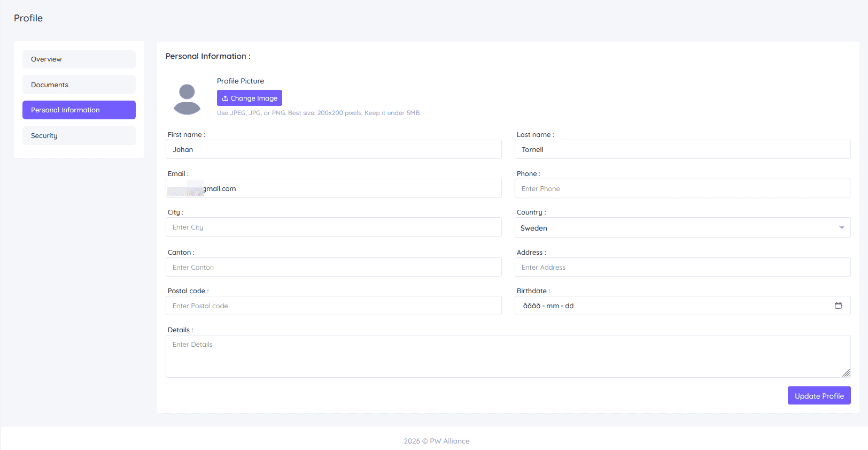Click the Last name field containing Tornell
868x450 pixels.
coord(682,150)
